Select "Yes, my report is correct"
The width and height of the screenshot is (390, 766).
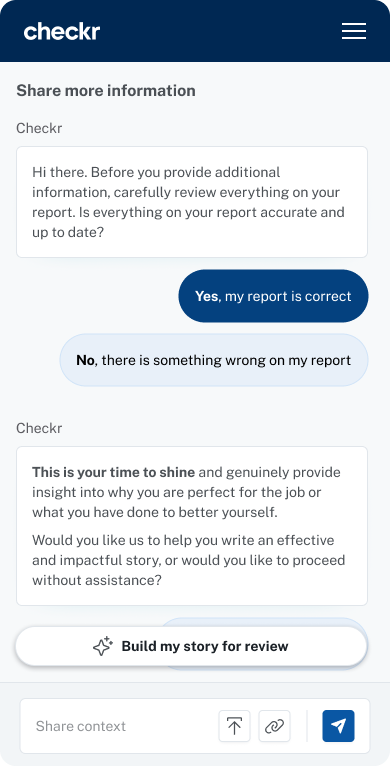[x=273, y=296]
